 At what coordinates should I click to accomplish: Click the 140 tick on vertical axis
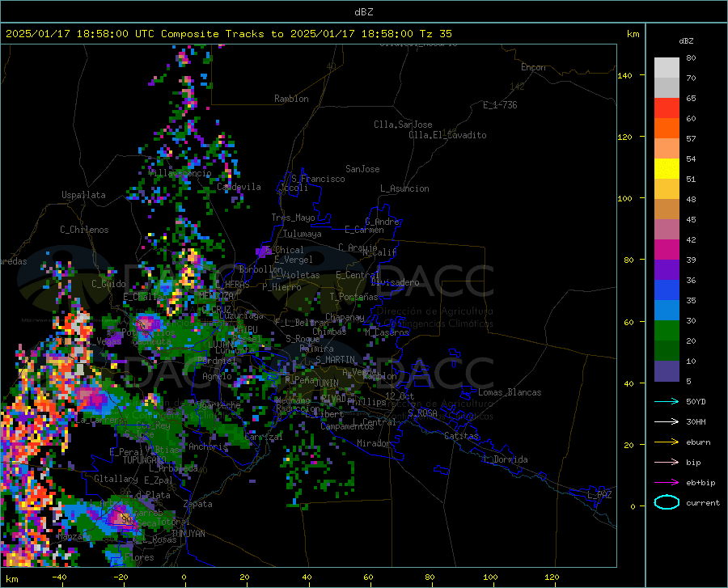pyautogui.click(x=624, y=76)
